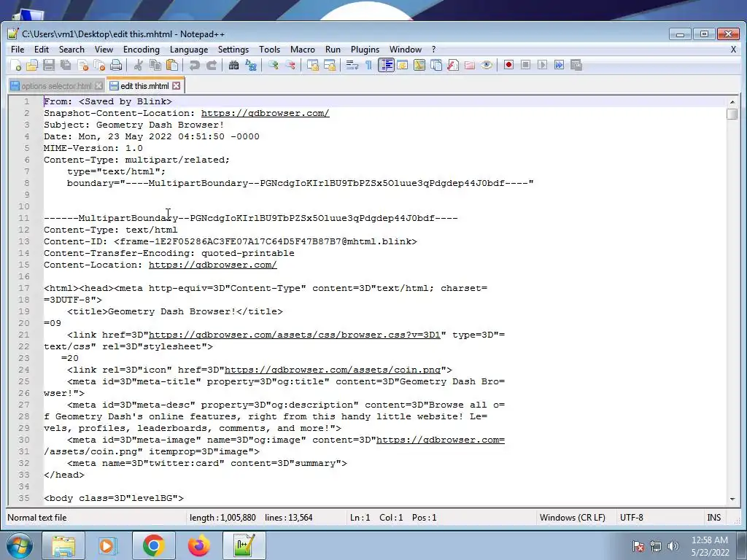
Task: Open the Function List panel icon
Action: (x=453, y=65)
